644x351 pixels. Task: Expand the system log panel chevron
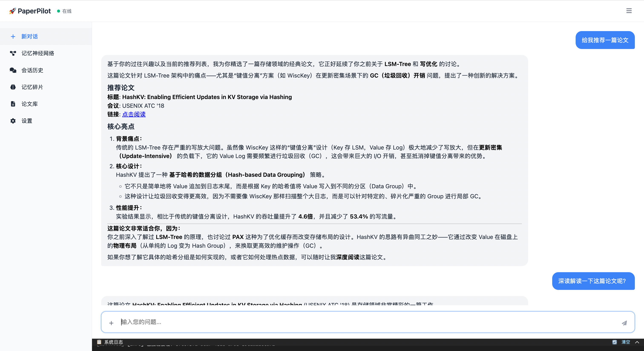click(x=637, y=342)
